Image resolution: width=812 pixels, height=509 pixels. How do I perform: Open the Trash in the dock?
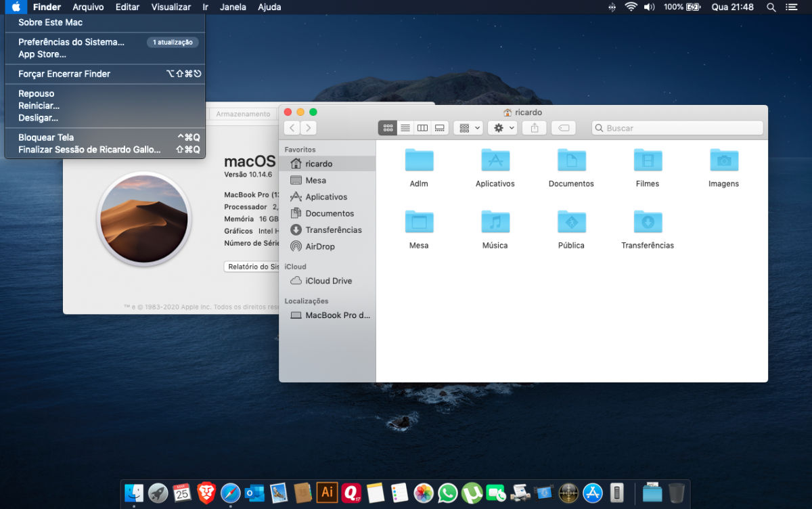coord(677,493)
